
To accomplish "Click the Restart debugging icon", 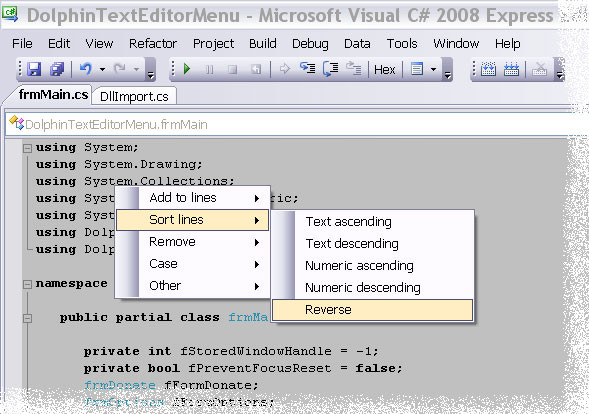I will coord(256,70).
